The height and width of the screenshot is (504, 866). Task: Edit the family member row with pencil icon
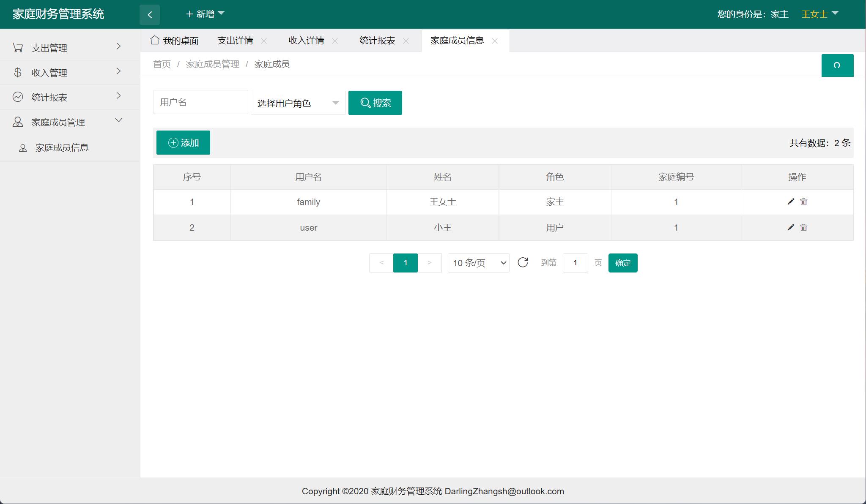coord(790,202)
